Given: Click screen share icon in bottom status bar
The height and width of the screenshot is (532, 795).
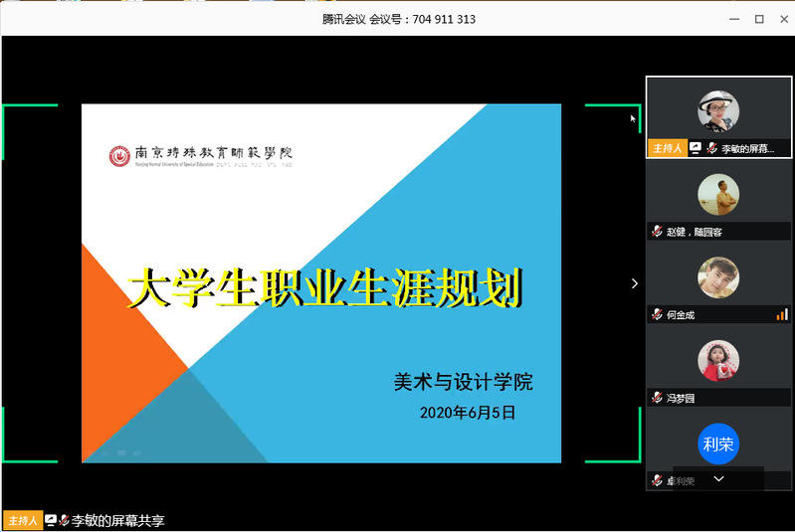Looking at the screenshot, I should pyautogui.click(x=51, y=520).
